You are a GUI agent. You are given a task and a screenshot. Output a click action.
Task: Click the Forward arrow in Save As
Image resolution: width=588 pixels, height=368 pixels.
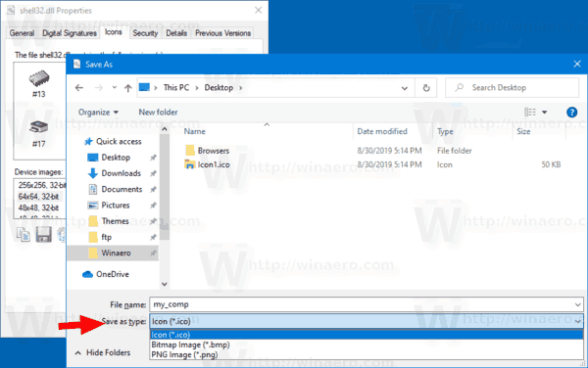pyautogui.click(x=99, y=88)
